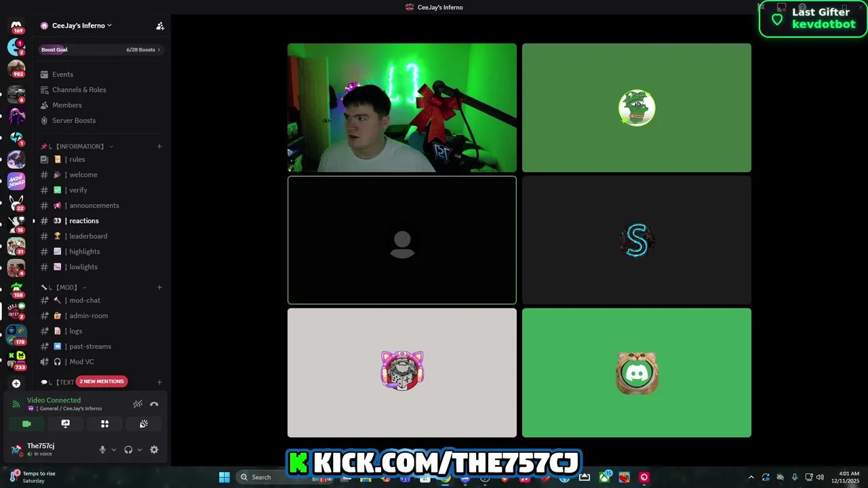Open Channels & Roles

pos(100,89)
